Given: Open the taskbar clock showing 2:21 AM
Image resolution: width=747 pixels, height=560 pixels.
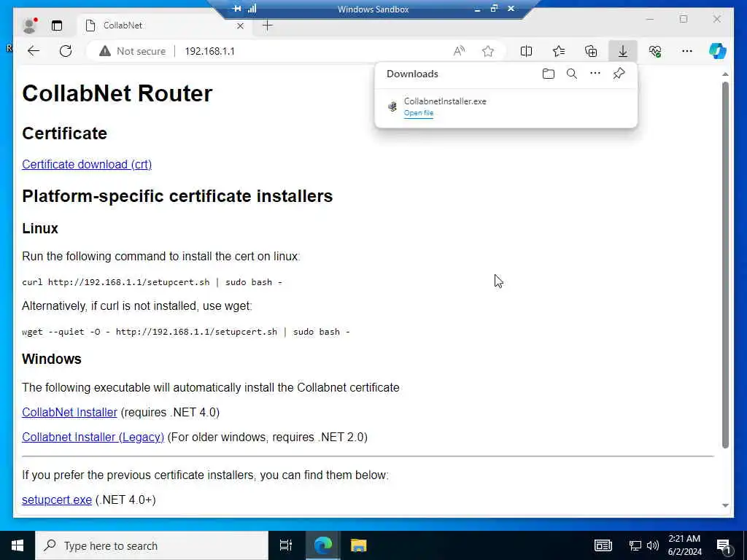Looking at the screenshot, I should coord(684,545).
